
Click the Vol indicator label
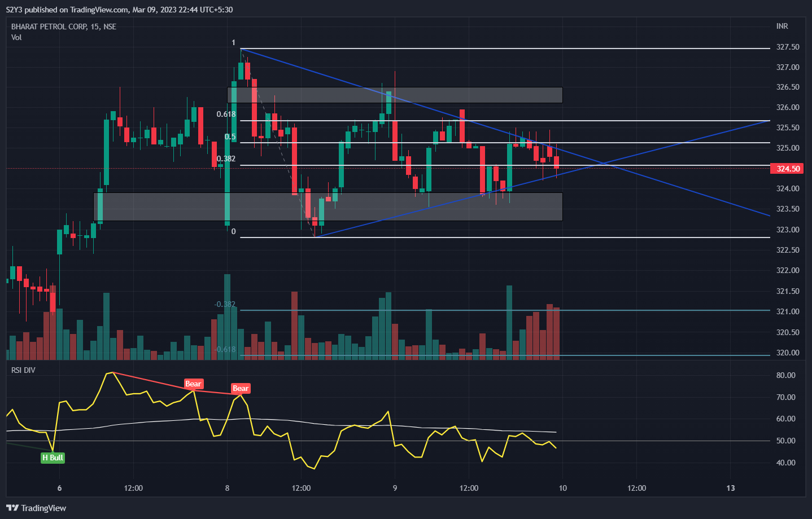click(x=16, y=37)
